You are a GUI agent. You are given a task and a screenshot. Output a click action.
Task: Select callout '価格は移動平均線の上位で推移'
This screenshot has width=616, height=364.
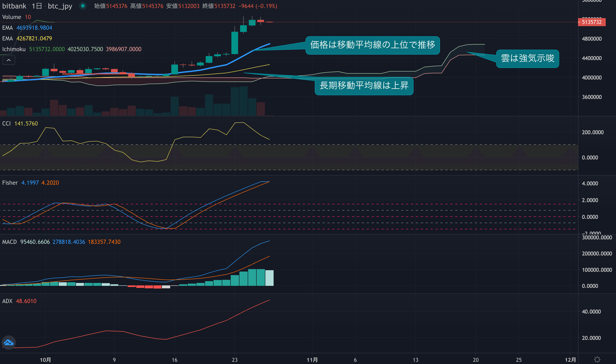click(372, 45)
